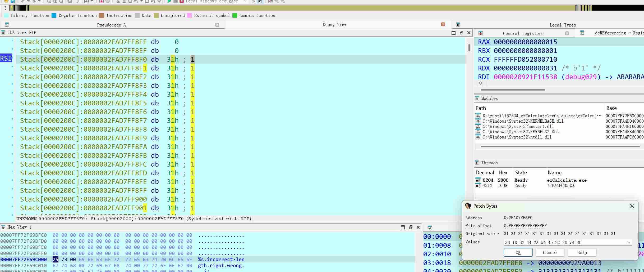The width and height of the screenshot is (644, 272).
Task: Maximize the Hex View-1 panel
Action: pyautogui.click(x=403, y=227)
